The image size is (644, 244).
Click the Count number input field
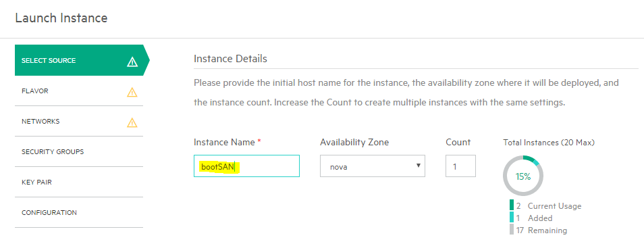[460, 166]
